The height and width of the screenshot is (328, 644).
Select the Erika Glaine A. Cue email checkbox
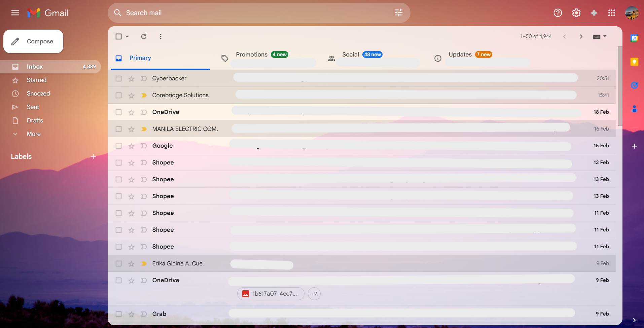[118, 263]
